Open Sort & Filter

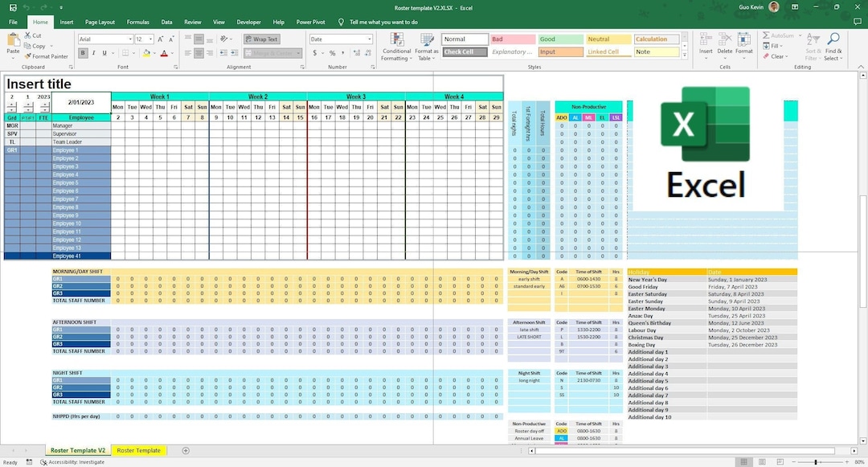812,47
